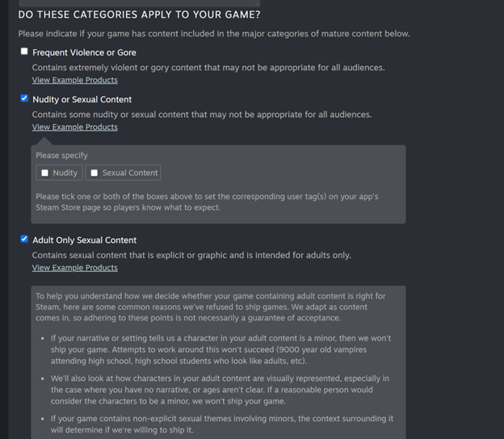Click the 'Do these categories apply' heading
Screen dimensions: 504x439
pyautogui.click(x=139, y=15)
